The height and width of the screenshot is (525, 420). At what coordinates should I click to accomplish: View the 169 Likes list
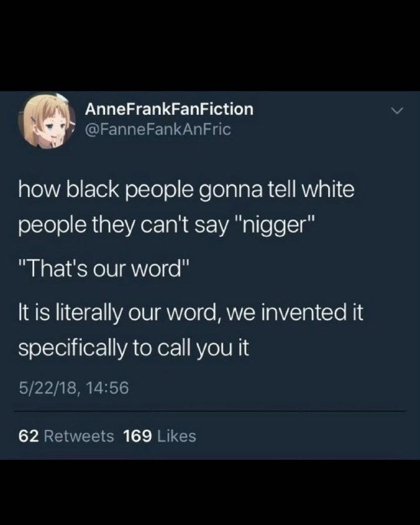(159, 436)
